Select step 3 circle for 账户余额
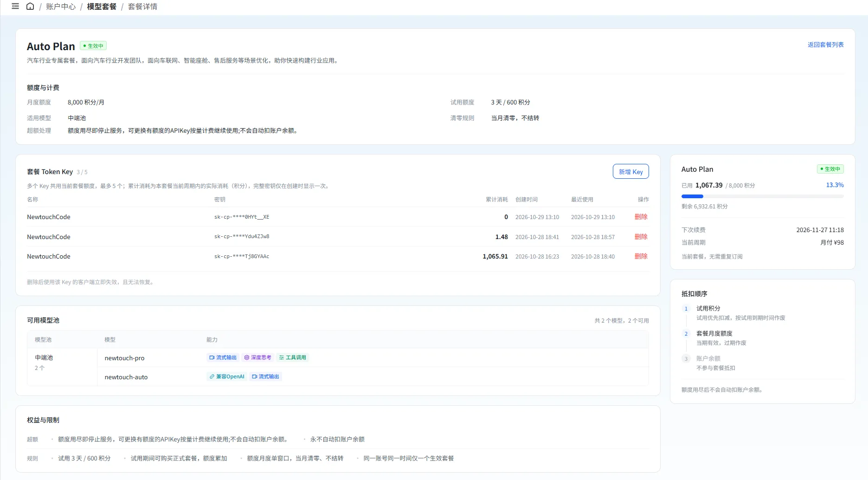Screen dimensions: 868x480 tap(686, 359)
